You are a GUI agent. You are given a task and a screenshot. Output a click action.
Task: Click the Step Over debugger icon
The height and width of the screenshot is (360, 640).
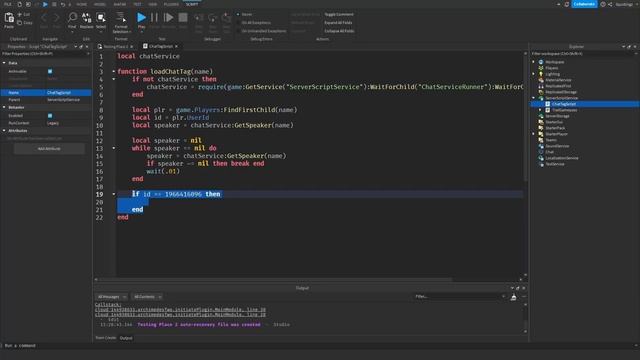click(x=213, y=18)
